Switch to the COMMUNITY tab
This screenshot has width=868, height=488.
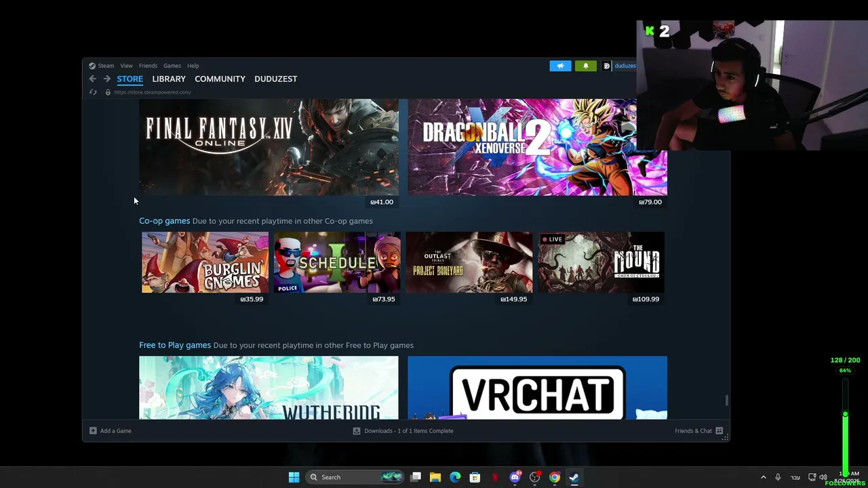(220, 79)
